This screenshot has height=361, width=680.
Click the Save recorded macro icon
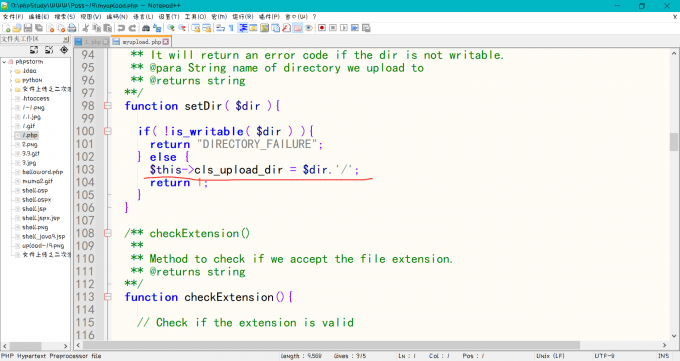pos(366,28)
